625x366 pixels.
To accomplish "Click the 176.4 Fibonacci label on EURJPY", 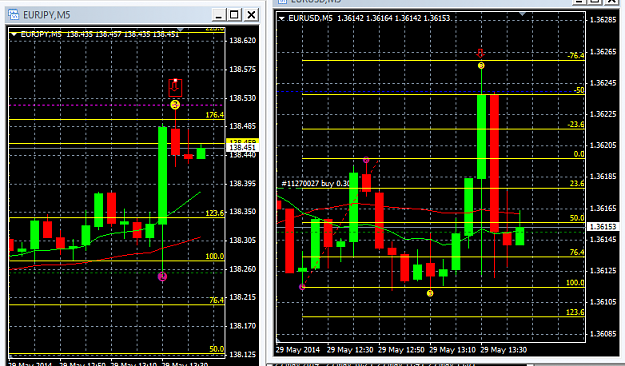I will coord(214,115).
